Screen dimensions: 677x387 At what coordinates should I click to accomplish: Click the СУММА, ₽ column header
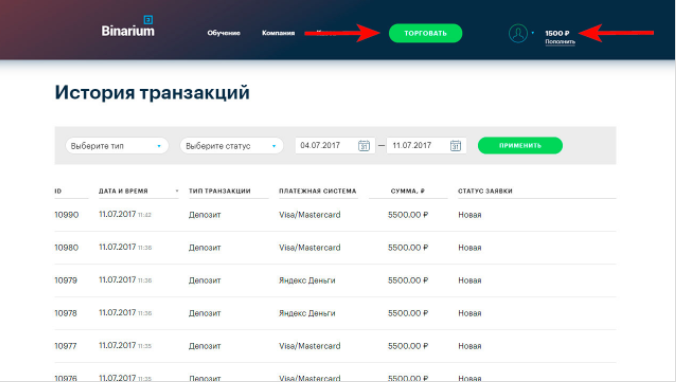[408, 191]
